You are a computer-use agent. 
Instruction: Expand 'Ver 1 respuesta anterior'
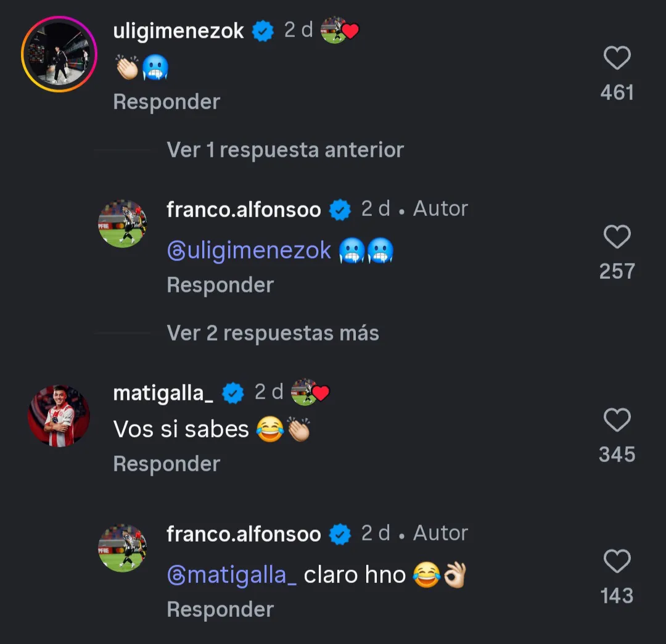[x=285, y=150]
